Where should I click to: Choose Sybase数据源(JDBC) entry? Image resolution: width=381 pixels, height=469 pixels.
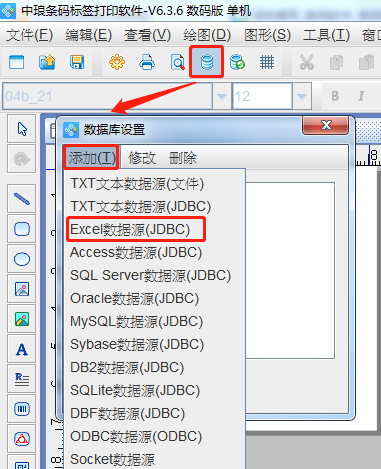(154, 344)
